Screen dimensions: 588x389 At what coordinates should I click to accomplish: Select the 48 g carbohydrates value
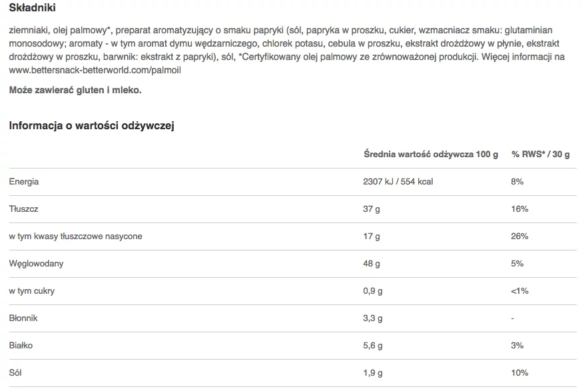pyautogui.click(x=372, y=264)
